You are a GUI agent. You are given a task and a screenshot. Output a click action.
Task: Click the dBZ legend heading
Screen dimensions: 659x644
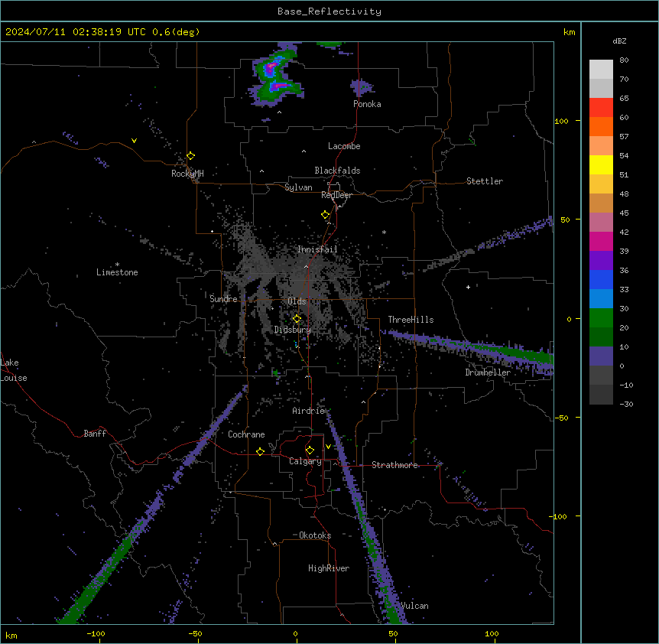pos(619,41)
